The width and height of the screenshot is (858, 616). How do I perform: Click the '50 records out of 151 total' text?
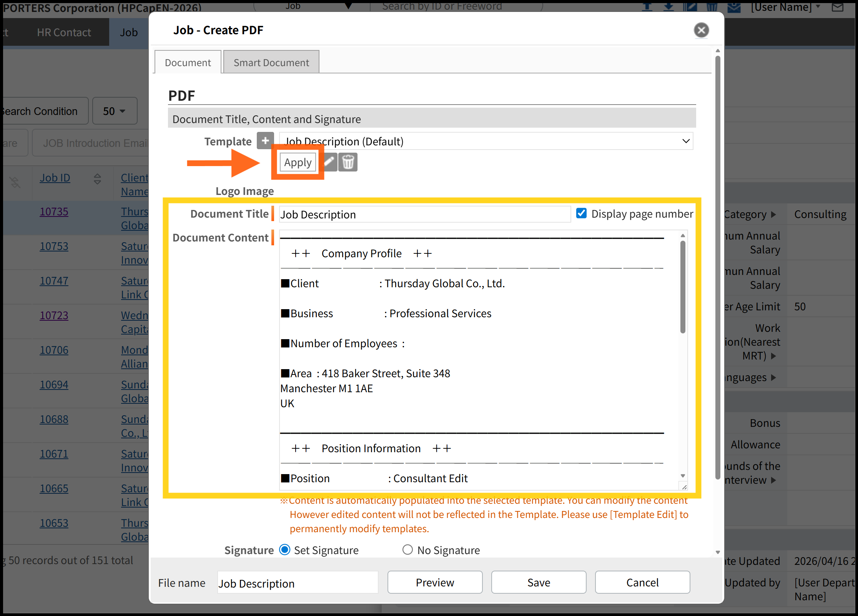pos(70,560)
